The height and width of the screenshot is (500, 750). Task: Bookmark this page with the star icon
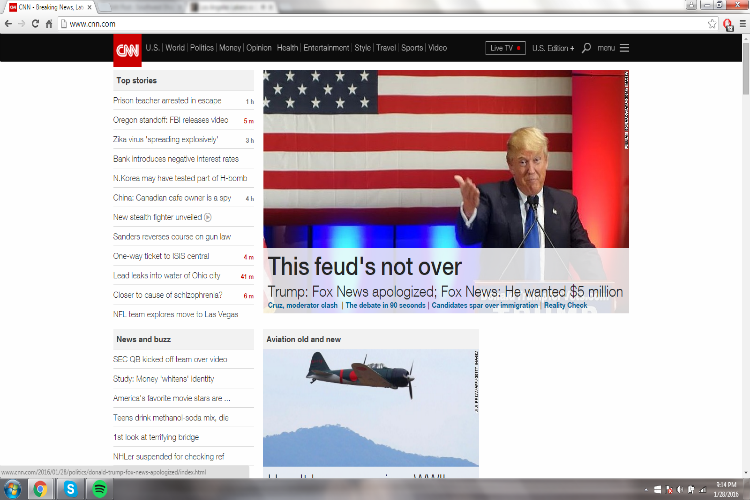[712, 24]
